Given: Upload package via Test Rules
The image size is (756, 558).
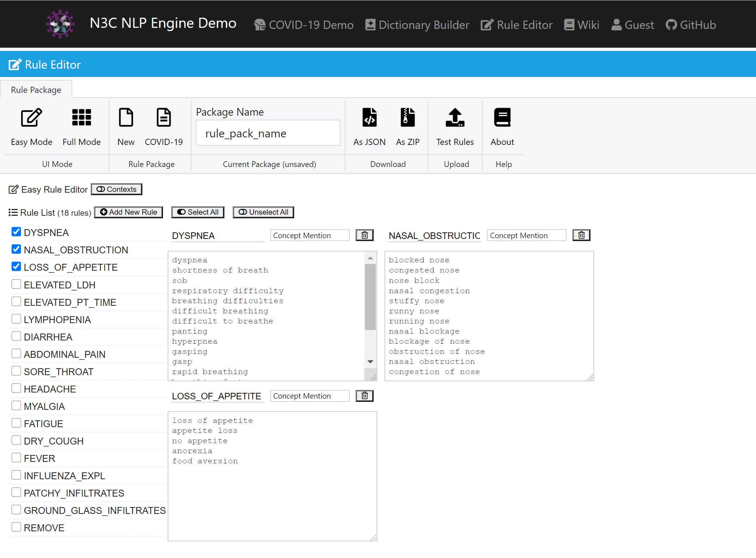Looking at the screenshot, I should [x=455, y=118].
